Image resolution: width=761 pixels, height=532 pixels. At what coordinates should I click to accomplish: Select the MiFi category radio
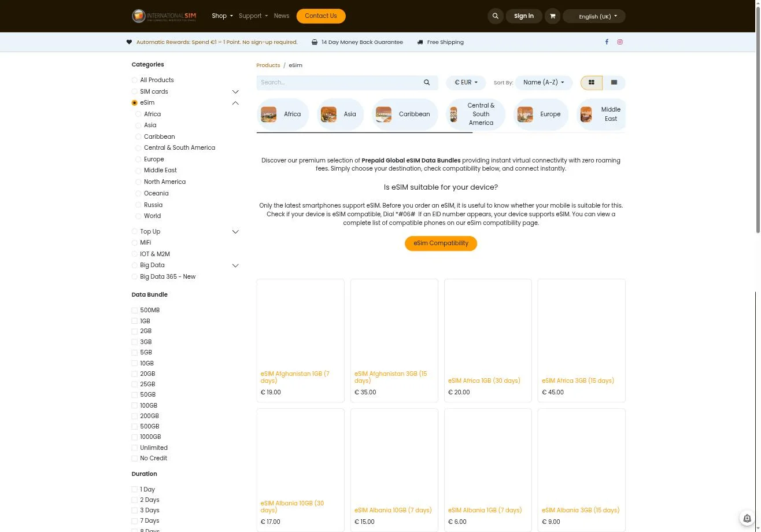(135, 243)
